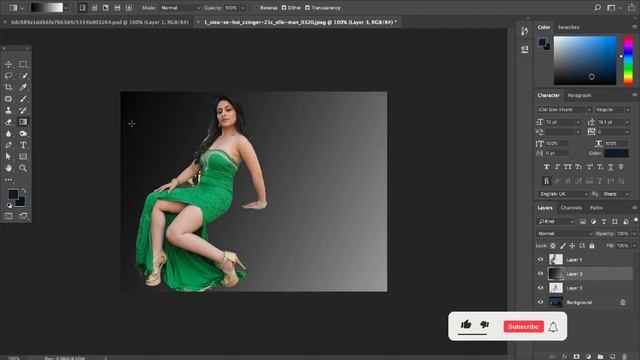640x360 pixels.
Task: Select the Move tool
Action: (8, 64)
